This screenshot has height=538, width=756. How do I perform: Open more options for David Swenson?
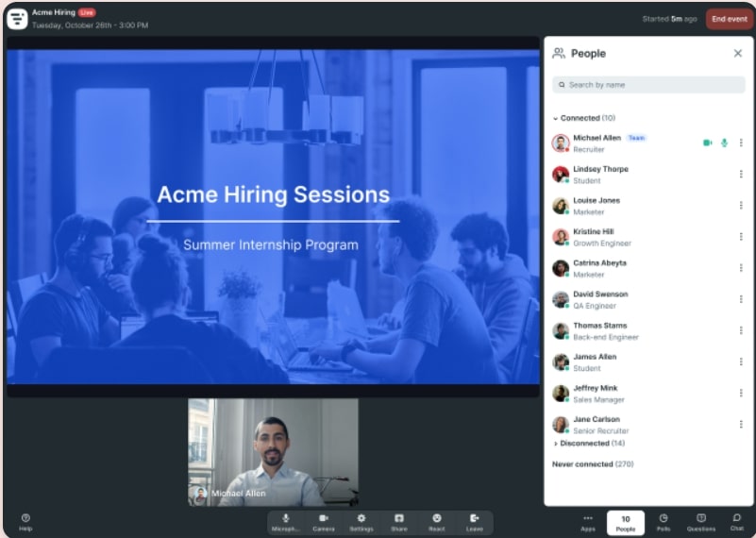coord(741,299)
